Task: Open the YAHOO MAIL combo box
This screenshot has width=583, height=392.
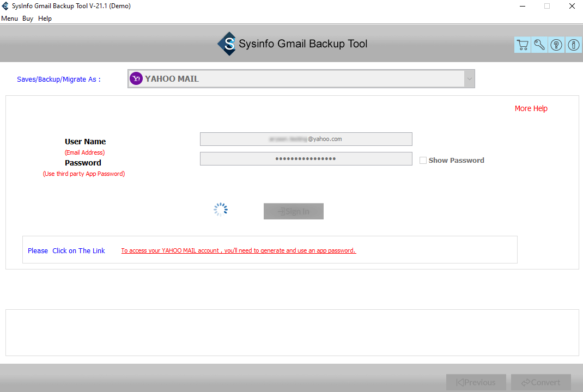Action: click(x=301, y=79)
